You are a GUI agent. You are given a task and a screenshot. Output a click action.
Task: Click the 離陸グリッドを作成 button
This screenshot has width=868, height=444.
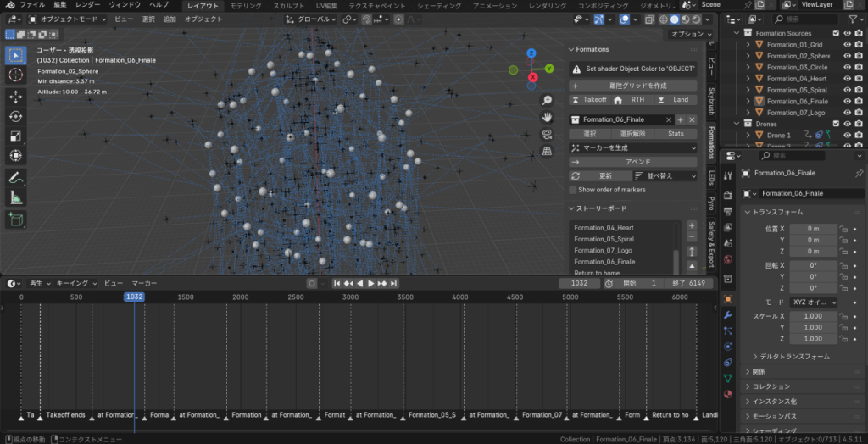(x=632, y=86)
